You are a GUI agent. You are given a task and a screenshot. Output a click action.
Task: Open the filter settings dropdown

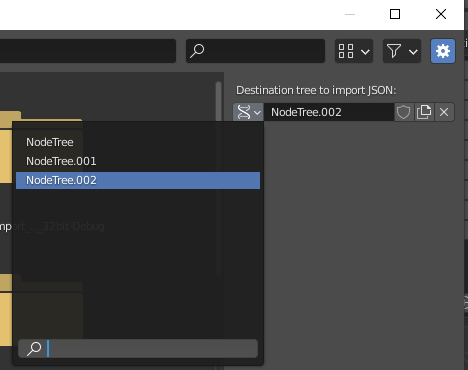(x=402, y=51)
